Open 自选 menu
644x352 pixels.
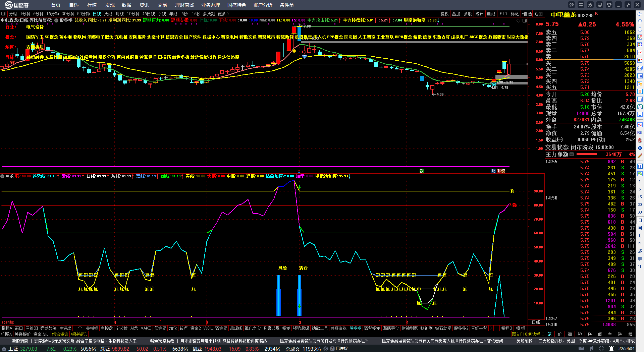click(74, 5)
